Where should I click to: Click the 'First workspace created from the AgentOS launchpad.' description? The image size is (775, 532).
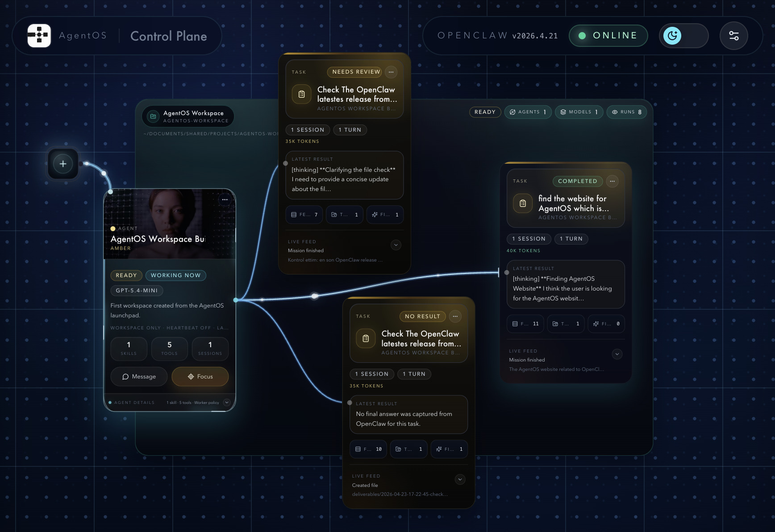coord(167,311)
